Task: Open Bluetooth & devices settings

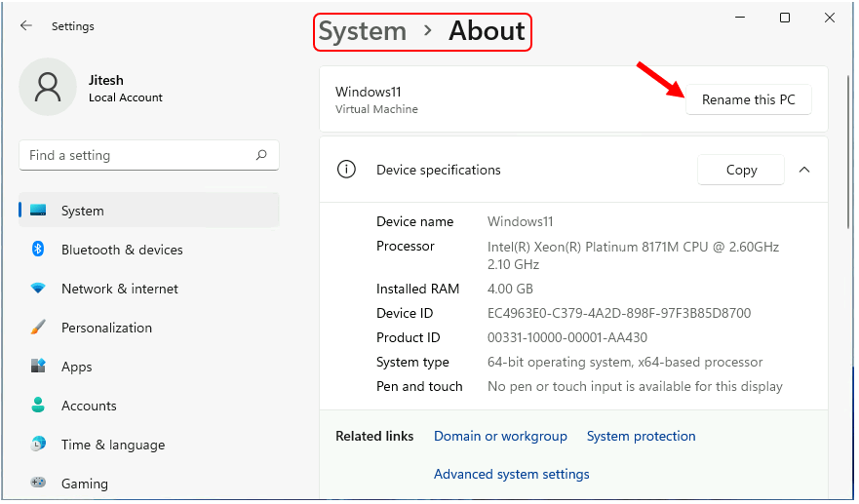Action: pyautogui.click(x=149, y=250)
